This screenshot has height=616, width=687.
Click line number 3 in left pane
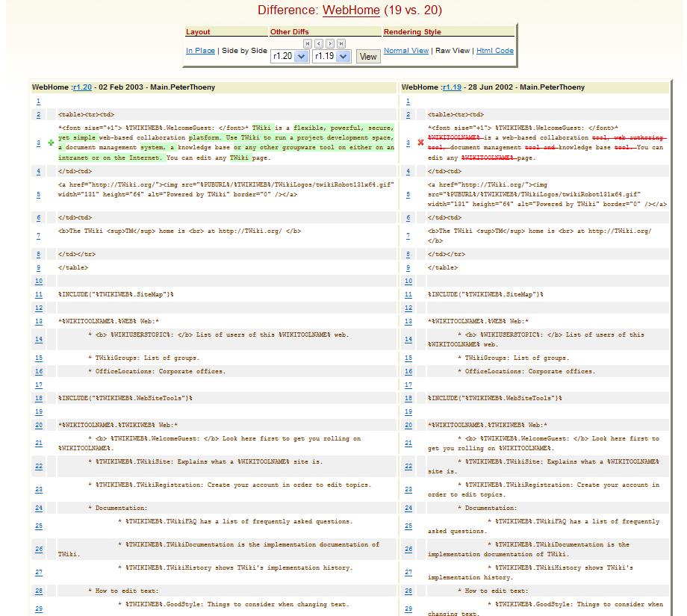[x=39, y=143]
